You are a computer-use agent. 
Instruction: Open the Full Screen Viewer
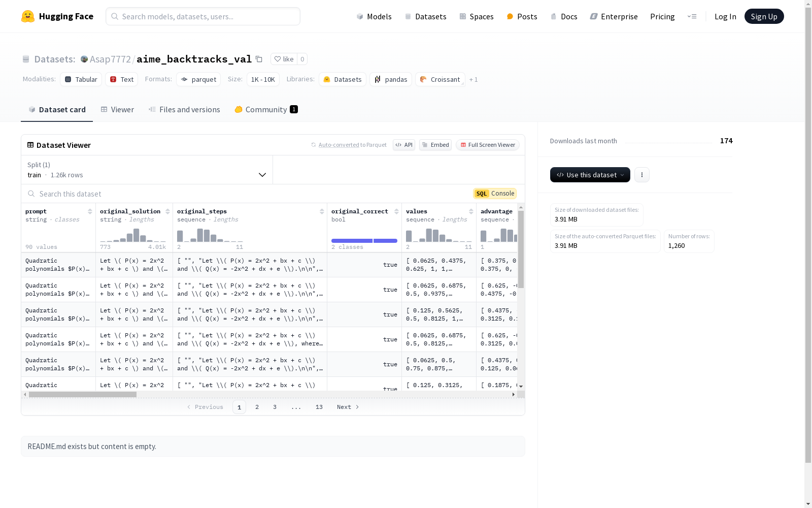[488, 145]
